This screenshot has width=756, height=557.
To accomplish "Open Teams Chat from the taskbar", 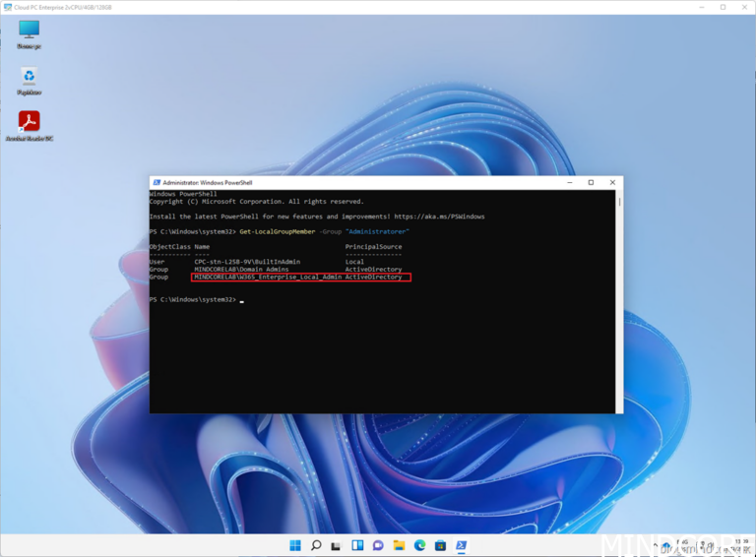I will tap(378, 545).
